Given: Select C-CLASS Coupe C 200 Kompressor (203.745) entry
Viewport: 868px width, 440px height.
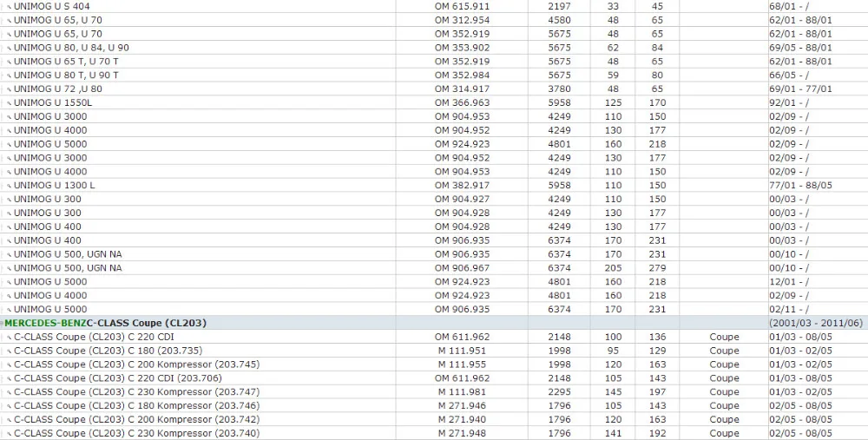Looking at the screenshot, I should (137, 364).
